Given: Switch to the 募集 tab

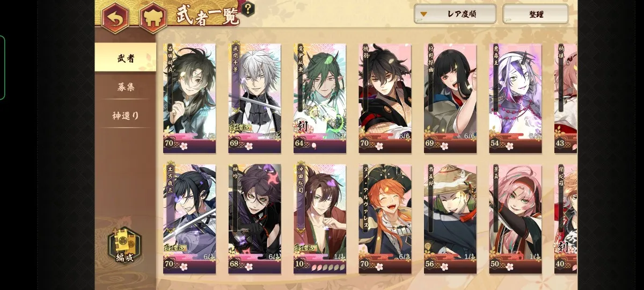Looking at the screenshot, I should coord(126,87).
